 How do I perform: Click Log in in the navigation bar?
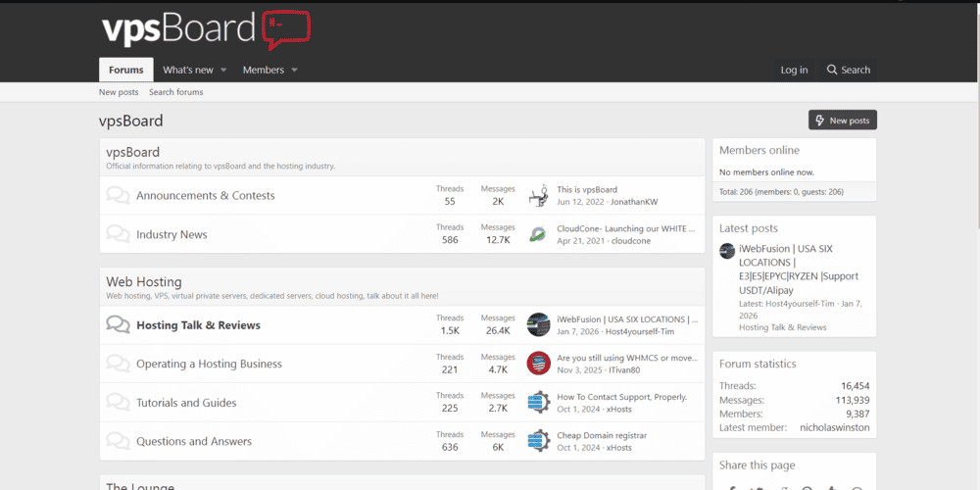click(794, 70)
